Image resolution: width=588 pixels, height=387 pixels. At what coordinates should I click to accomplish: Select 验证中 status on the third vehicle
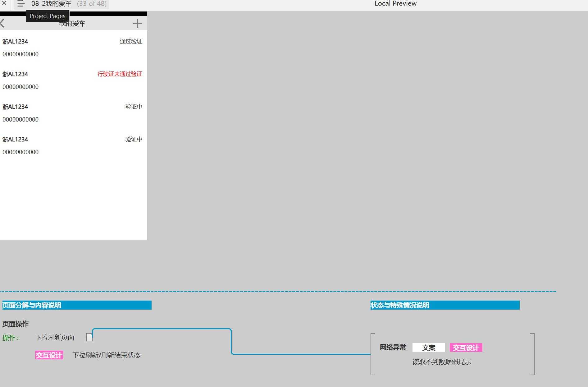pyautogui.click(x=133, y=106)
